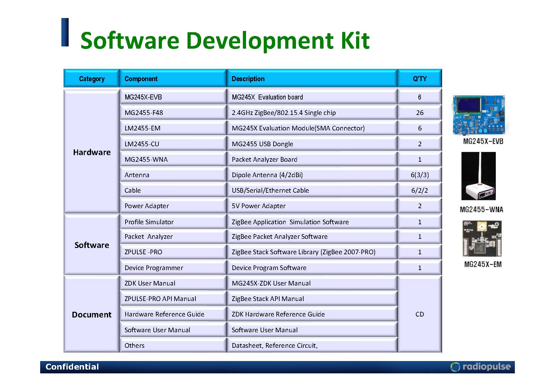555x392 pixels.
Task: Click the MG245X-EM module image
Action: pyautogui.click(x=482, y=239)
